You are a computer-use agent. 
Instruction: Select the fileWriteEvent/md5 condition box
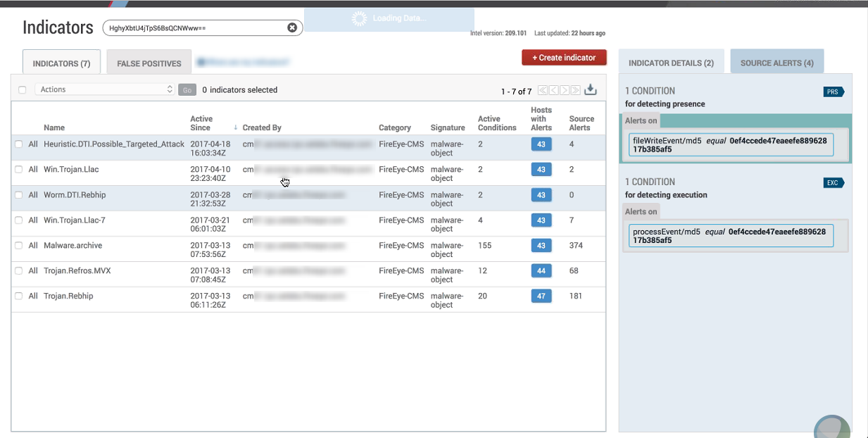coord(731,145)
